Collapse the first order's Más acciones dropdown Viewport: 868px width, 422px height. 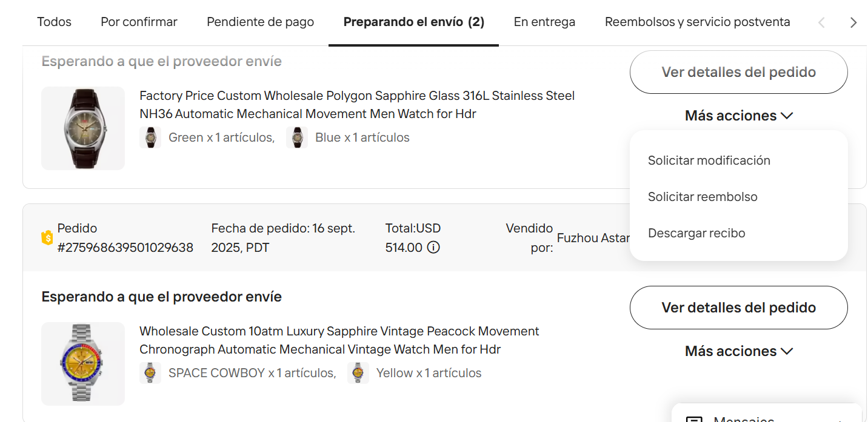[x=738, y=116]
